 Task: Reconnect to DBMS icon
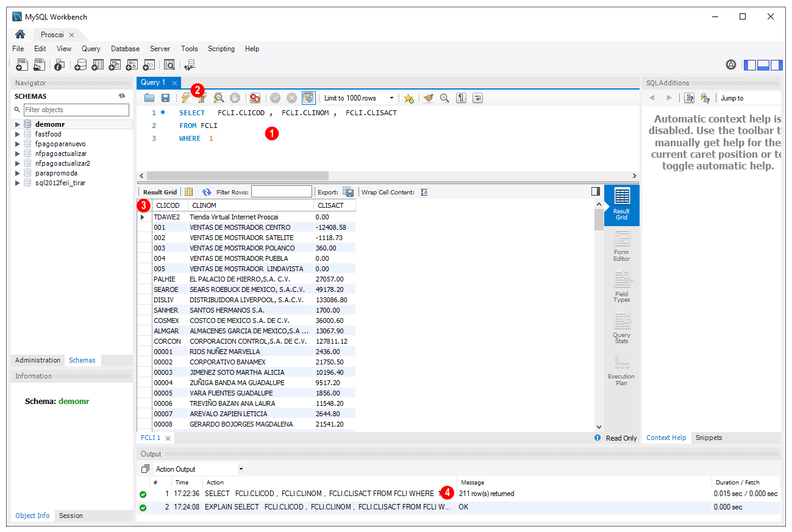[x=190, y=65]
